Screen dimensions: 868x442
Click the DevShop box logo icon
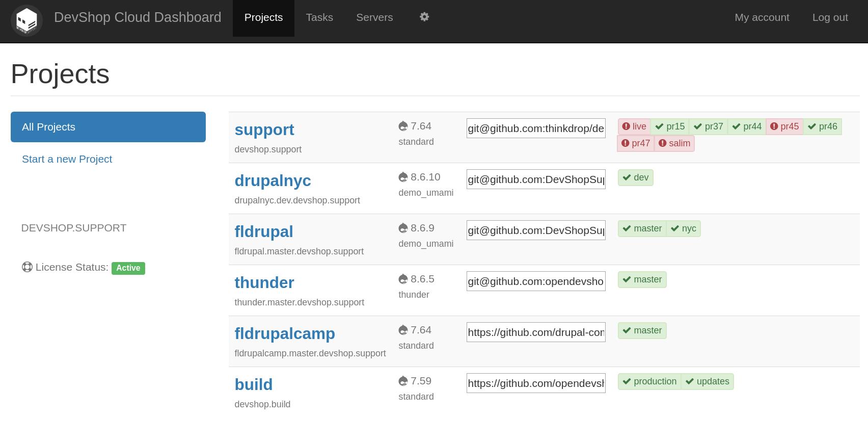pyautogui.click(x=26, y=21)
